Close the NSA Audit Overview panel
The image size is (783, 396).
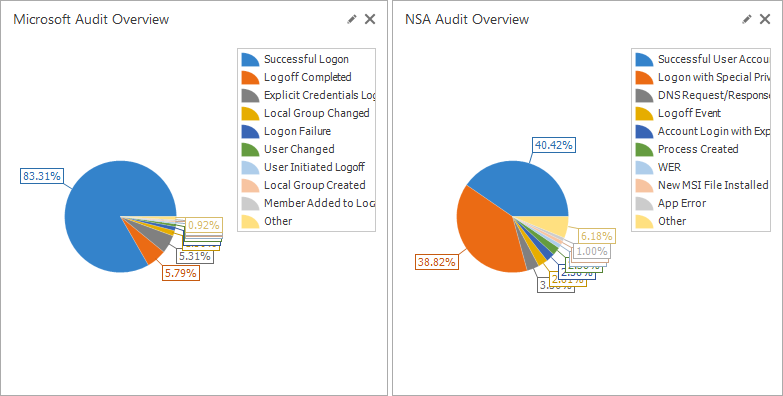pyautogui.click(x=765, y=19)
